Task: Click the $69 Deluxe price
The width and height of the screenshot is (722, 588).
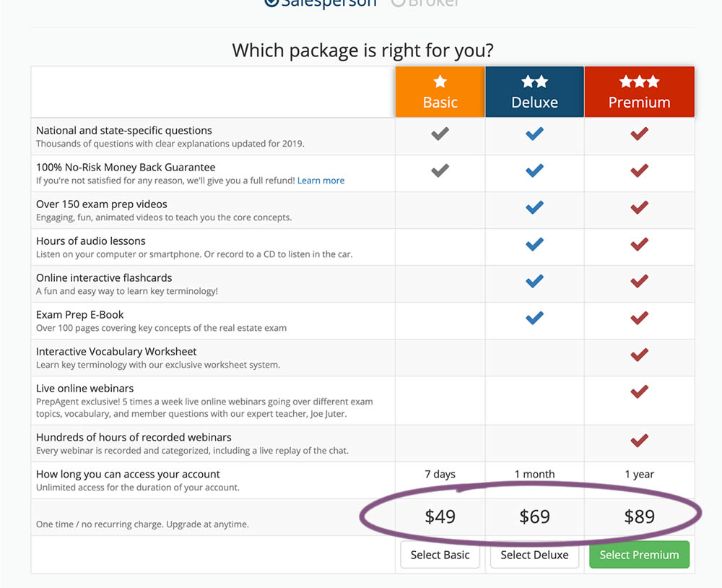Action: (534, 516)
